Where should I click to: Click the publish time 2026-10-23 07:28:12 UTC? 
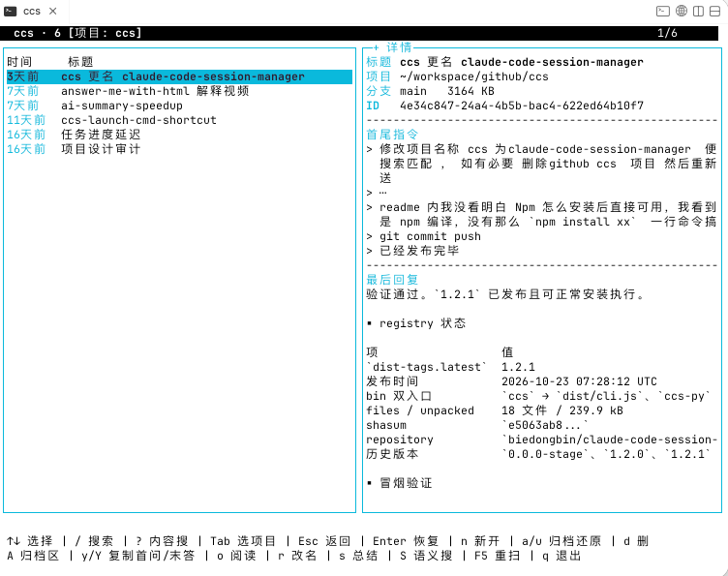(x=579, y=381)
